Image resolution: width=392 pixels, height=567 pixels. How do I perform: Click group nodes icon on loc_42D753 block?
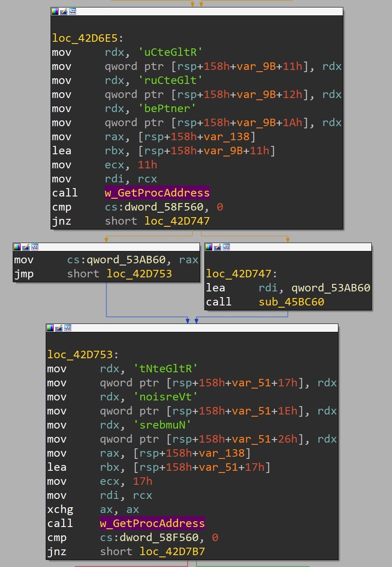(x=67, y=328)
